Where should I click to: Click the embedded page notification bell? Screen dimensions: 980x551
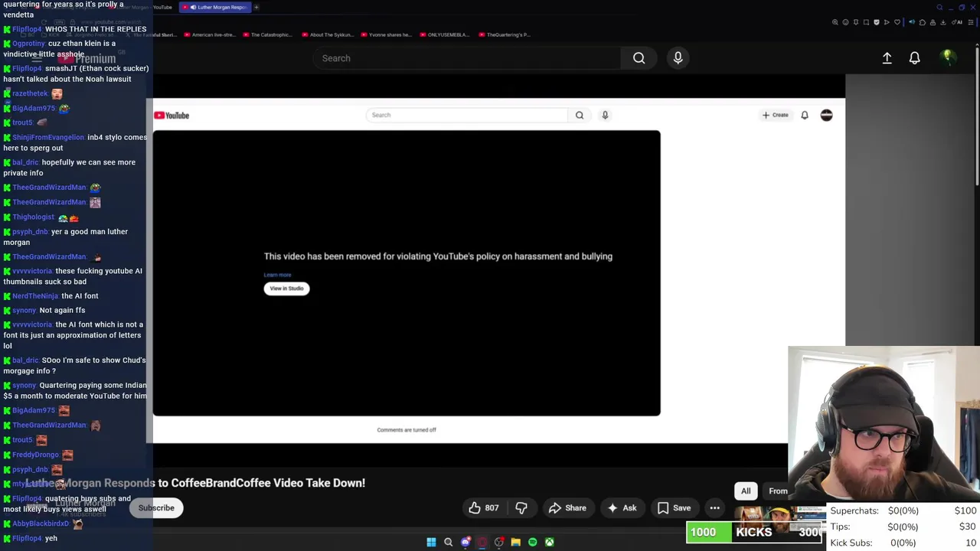(805, 115)
